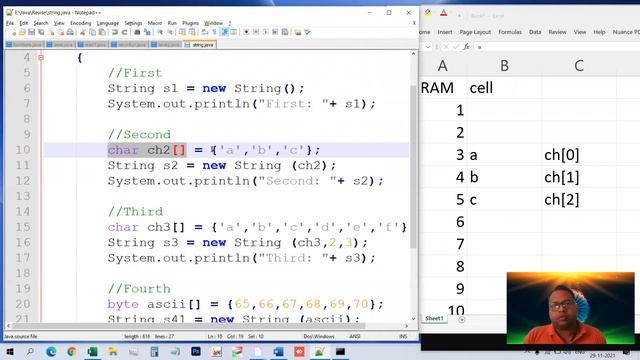Open Notepad++ Edit menu
Viewport: 640px width, 360px height.
[24, 23]
